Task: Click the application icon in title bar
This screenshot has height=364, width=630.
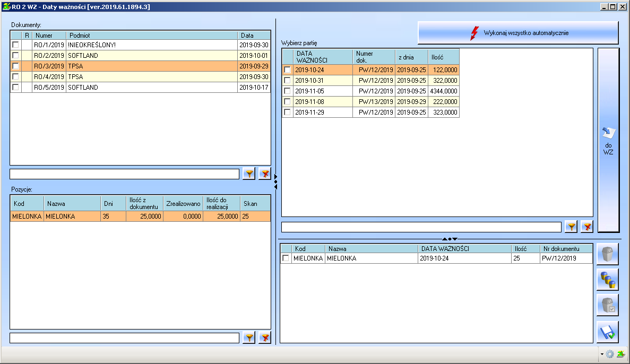Action: pyautogui.click(x=6, y=7)
